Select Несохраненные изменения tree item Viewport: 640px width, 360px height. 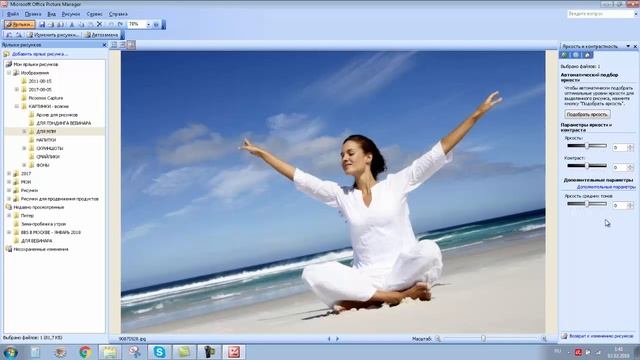(41, 249)
